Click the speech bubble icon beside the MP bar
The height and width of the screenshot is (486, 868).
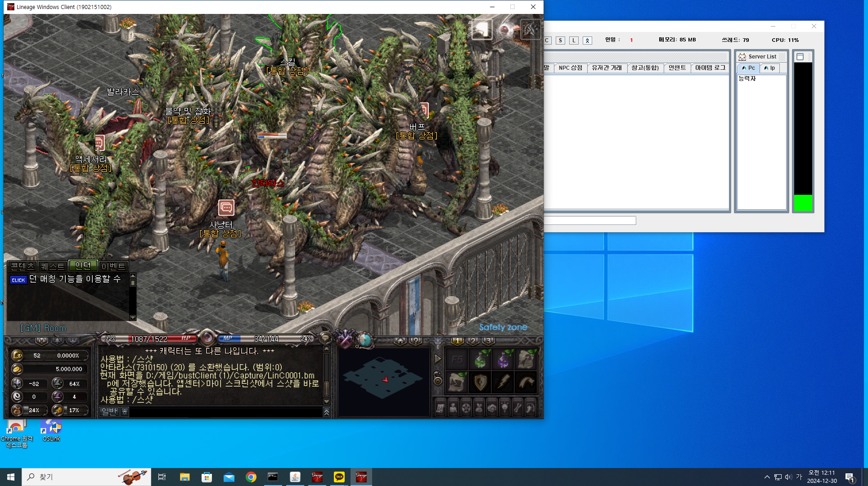pos(325,337)
